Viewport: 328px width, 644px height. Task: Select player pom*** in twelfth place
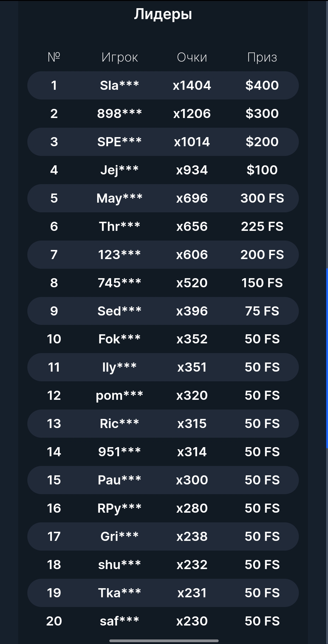(119, 395)
